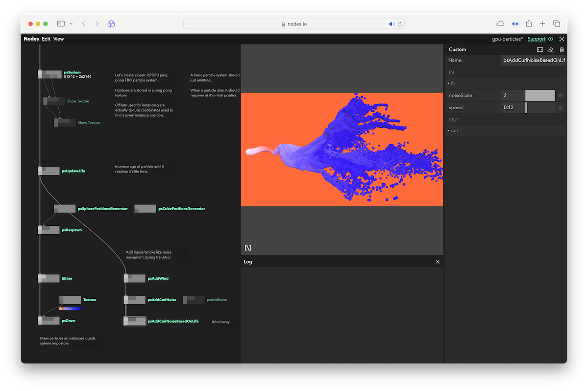Viewport: 588px width, 391px height.
Task: Click the cube extension icon in the toolbar
Action: (x=111, y=24)
